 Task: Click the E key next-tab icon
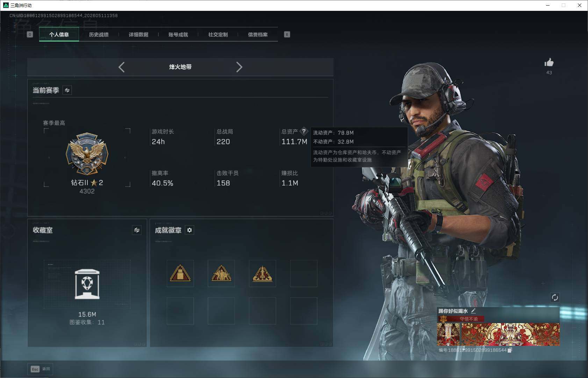(287, 34)
